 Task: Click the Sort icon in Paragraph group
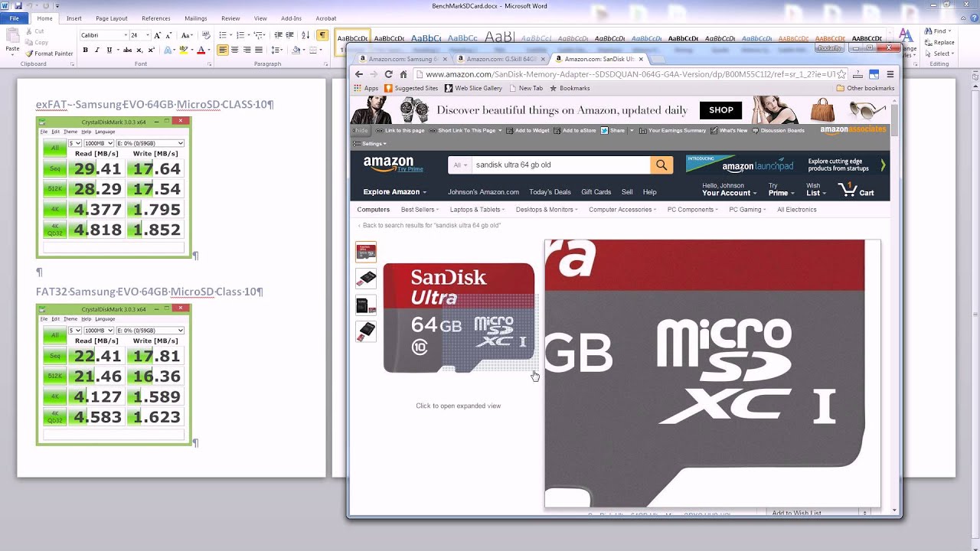coord(306,35)
